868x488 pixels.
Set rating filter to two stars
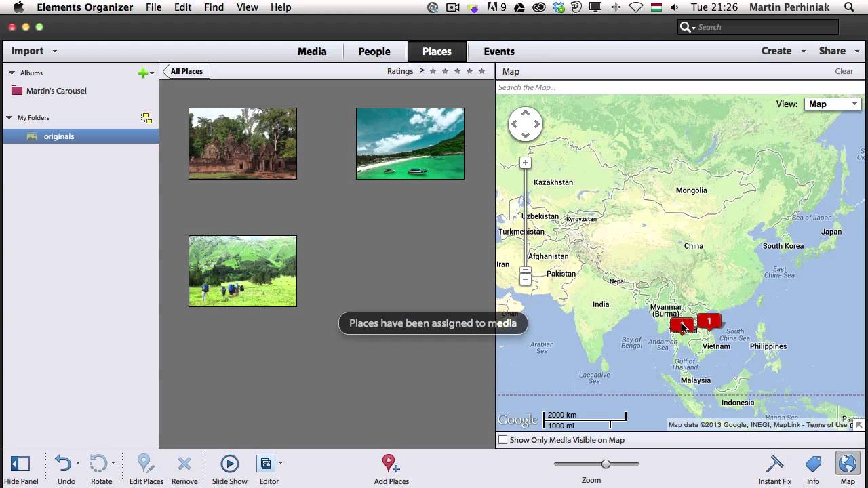click(445, 71)
